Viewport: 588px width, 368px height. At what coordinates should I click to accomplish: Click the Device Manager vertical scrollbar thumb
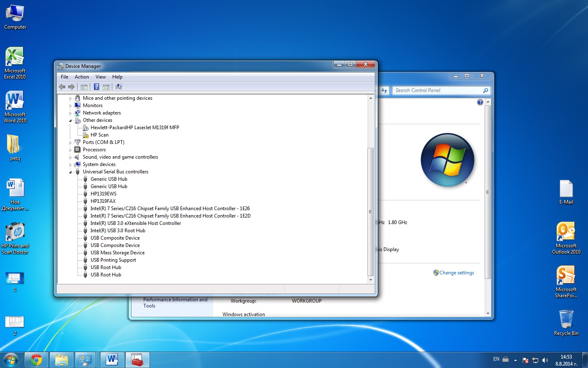(370, 211)
